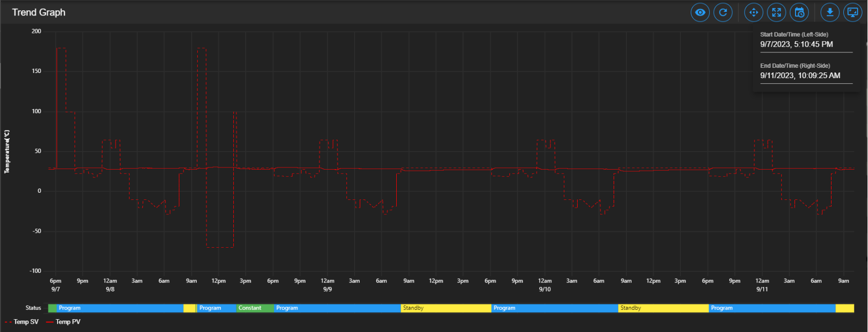Click the 150 y-axis label
The width and height of the screenshot is (868, 332).
click(x=36, y=71)
